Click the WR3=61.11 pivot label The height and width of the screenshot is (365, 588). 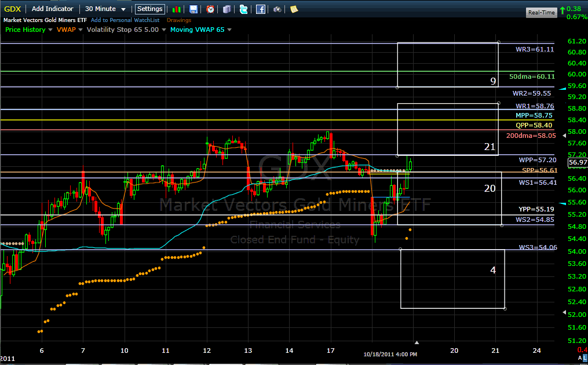pos(534,49)
